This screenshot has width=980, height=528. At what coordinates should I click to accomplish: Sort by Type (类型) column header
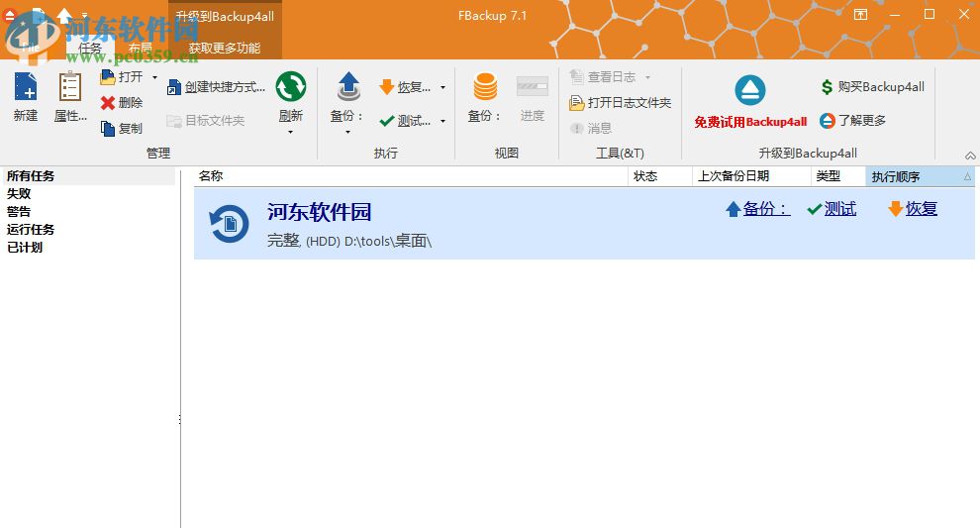(x=838, y=176)
